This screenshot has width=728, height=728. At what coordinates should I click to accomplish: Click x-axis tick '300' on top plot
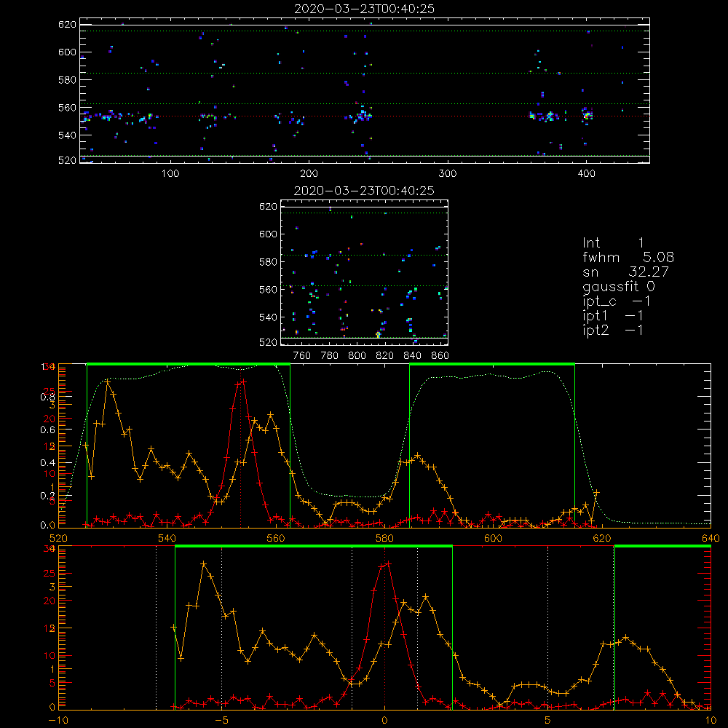tap(448, 174)
